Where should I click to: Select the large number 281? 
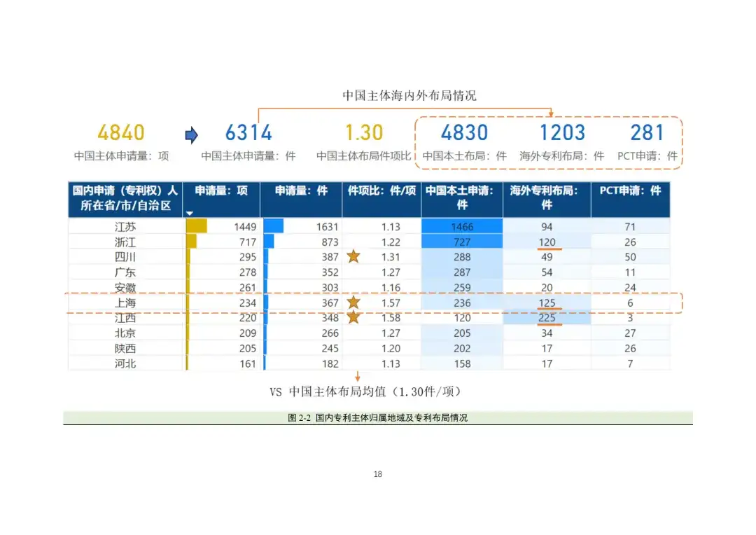click(x=647, y=132)
